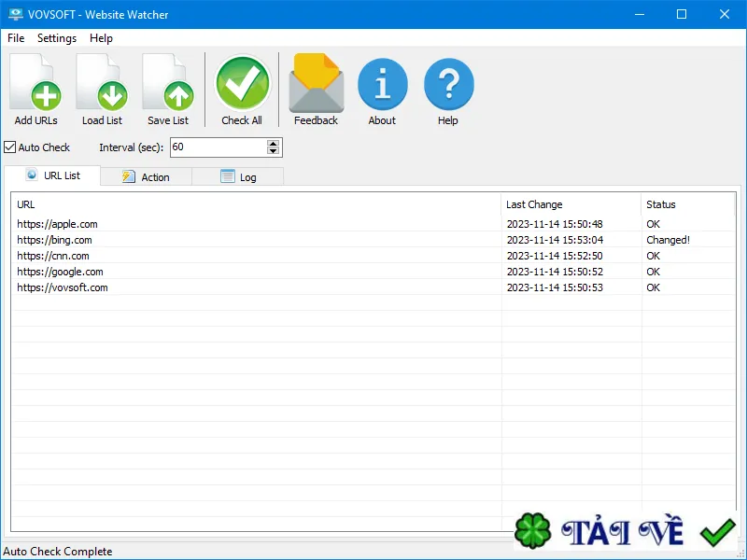
Task: Toggle the Auto Check checkbox
Action: coord(10,147)
